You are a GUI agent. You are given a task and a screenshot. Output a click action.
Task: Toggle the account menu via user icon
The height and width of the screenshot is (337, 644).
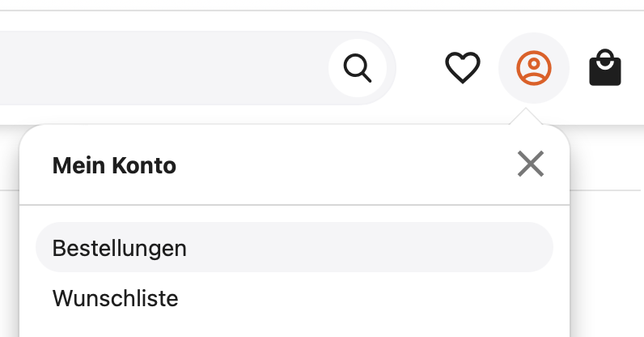click(533, 68)
